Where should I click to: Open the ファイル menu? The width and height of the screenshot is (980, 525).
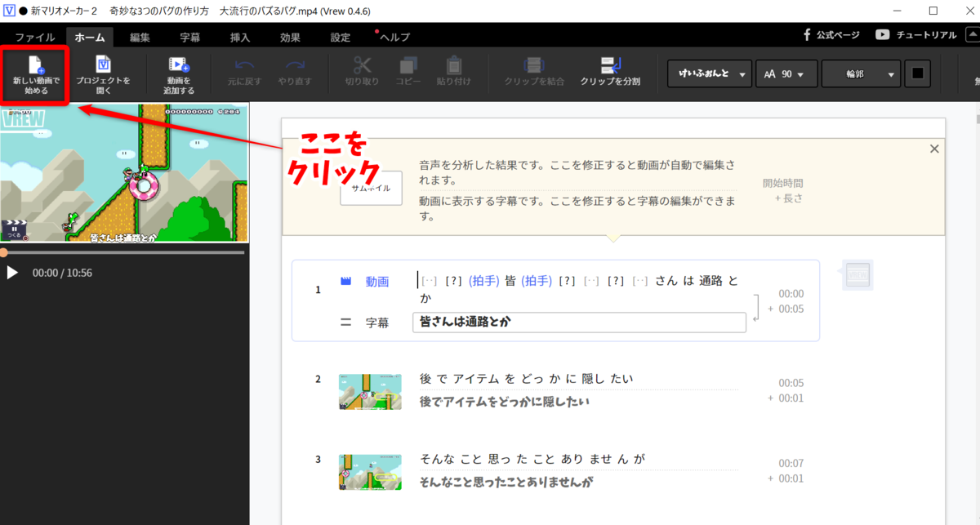(x=35, y=37)
